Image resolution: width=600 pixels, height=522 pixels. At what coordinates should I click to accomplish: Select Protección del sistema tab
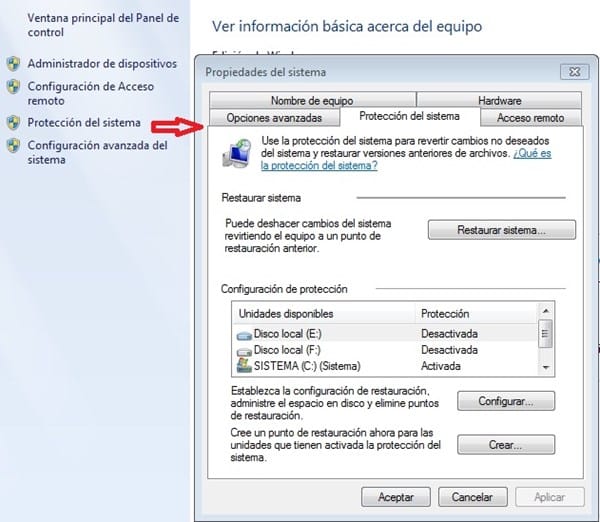409,116
